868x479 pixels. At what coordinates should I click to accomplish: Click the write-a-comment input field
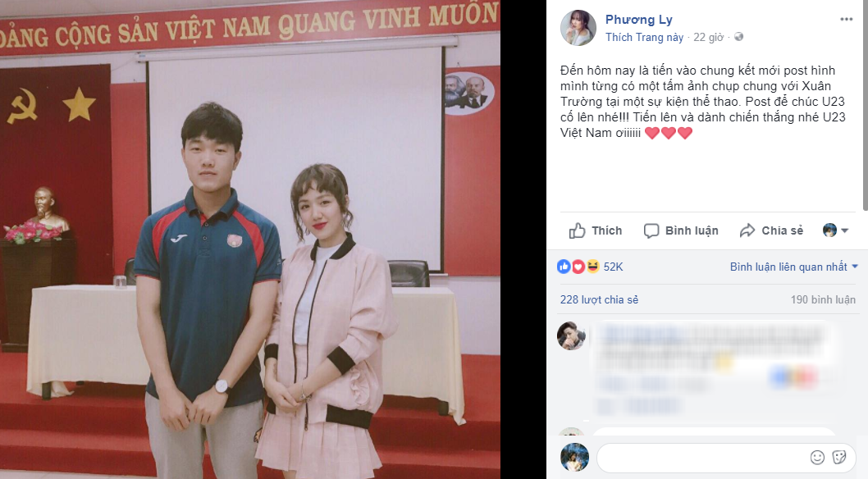click(x=701, y=458)
